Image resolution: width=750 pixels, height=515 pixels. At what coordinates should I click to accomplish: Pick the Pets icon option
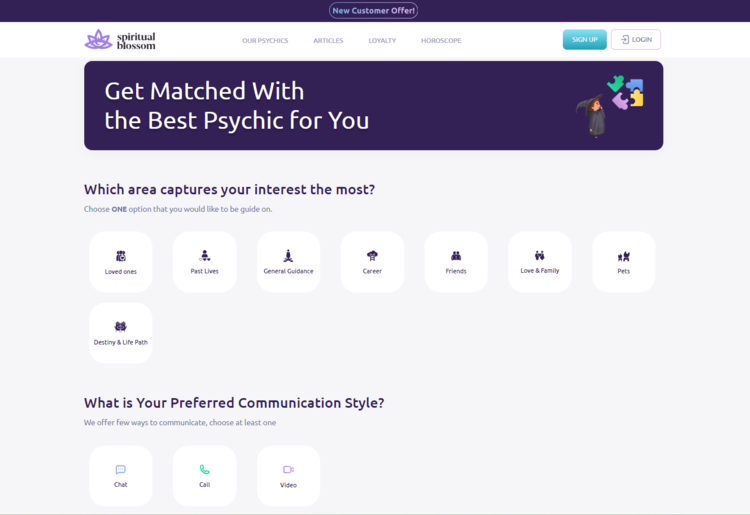[624, 256]
